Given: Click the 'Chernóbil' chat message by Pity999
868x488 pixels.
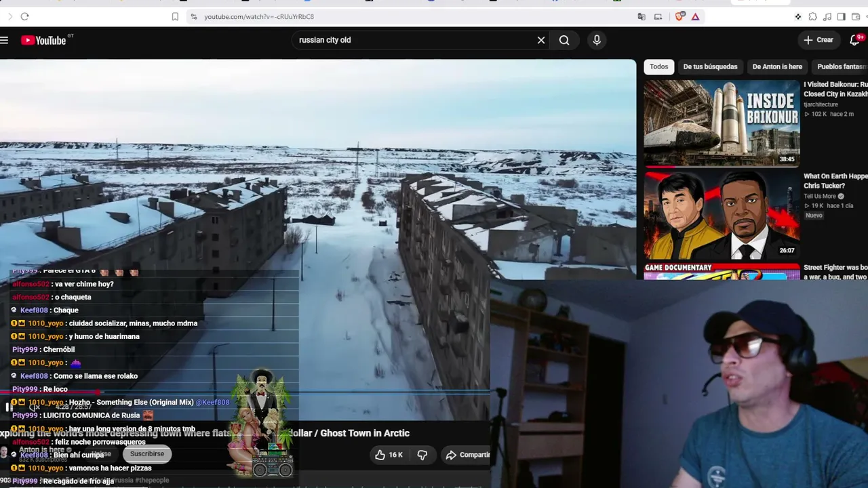Looking at the screenshot, I should click(43, 350).
